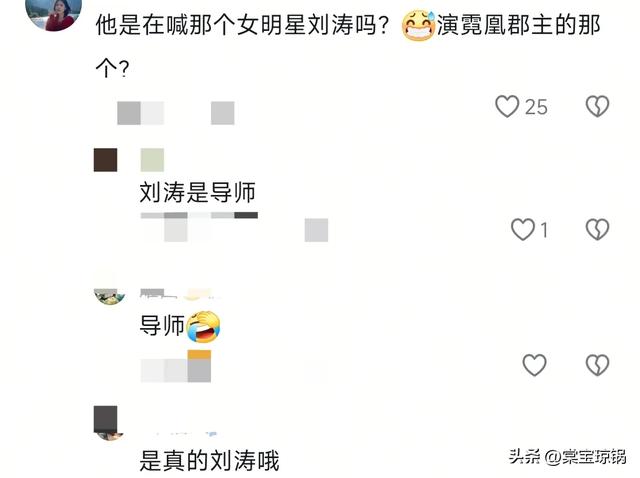Viewport: 640px width, 478px height.
Task: Like the reply "刘涛是导师"
Action: (523, 229)
